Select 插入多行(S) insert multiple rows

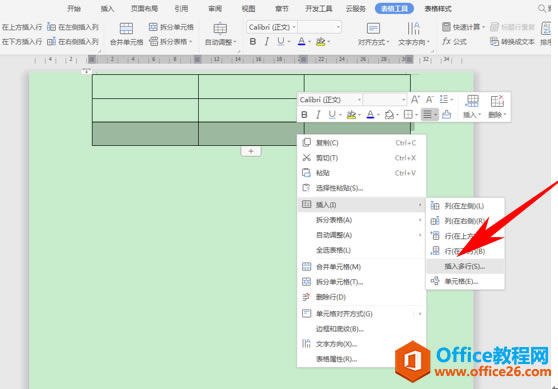point(465,266)
